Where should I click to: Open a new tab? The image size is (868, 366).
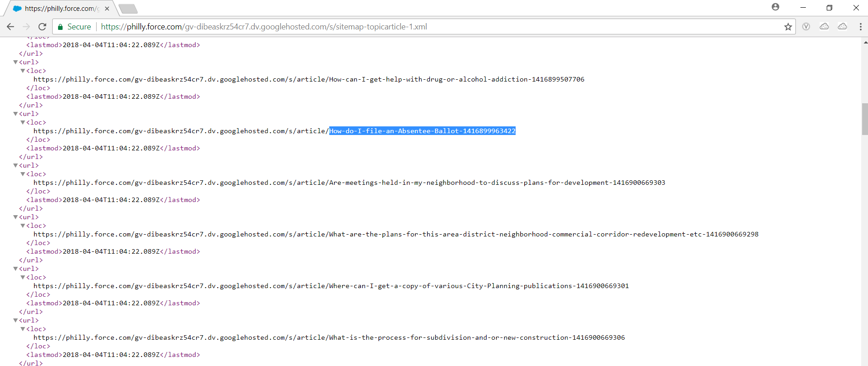pyautogui.click(x=128, y=9)
